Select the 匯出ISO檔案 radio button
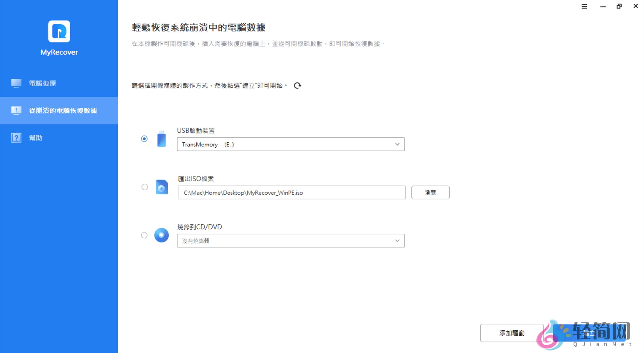 [145, 187]
